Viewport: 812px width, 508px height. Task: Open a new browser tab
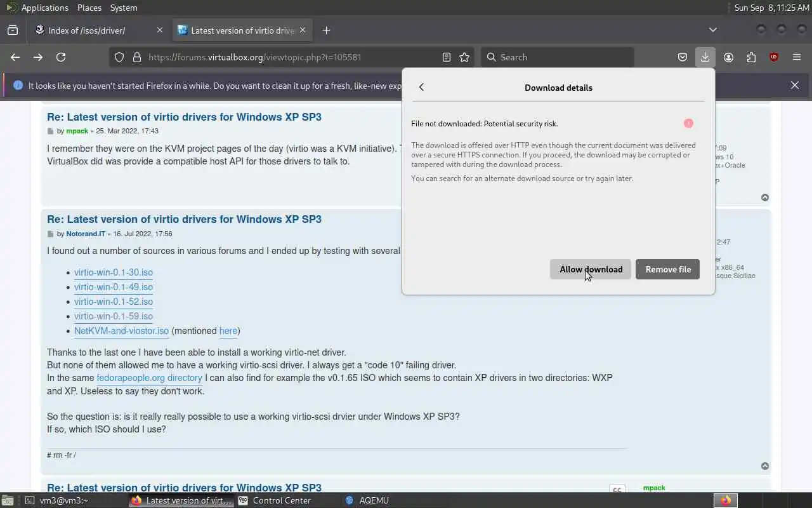(x=326, y=30)
